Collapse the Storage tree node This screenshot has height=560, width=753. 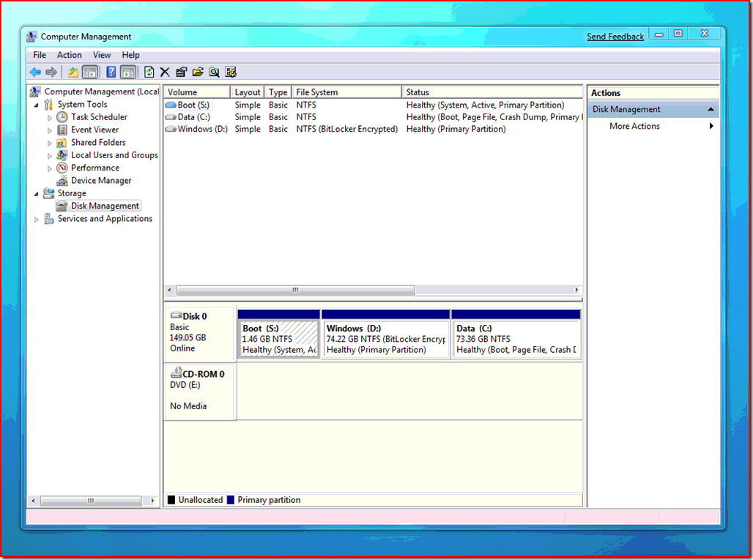click(36, 194)
